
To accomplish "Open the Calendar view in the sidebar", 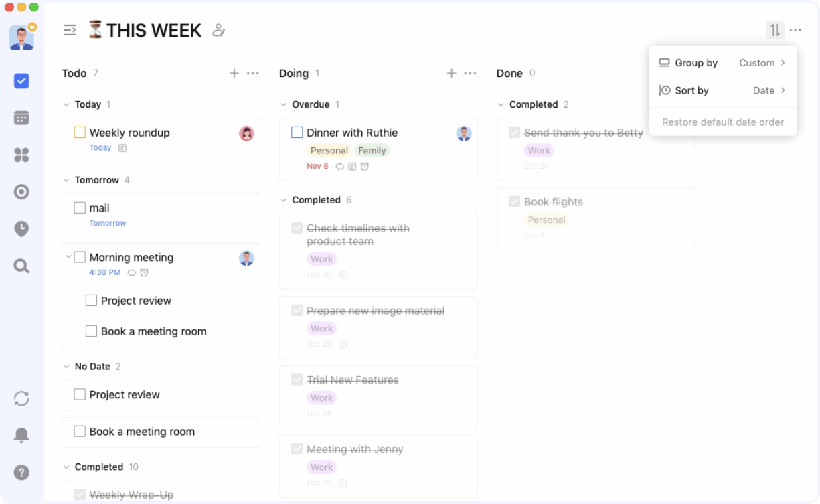I will [21, 118].
